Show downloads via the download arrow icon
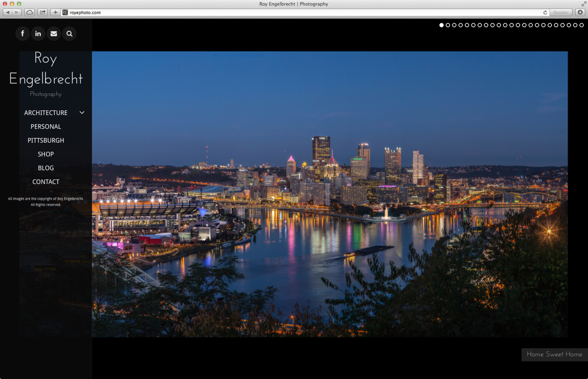 pos(580,12)
